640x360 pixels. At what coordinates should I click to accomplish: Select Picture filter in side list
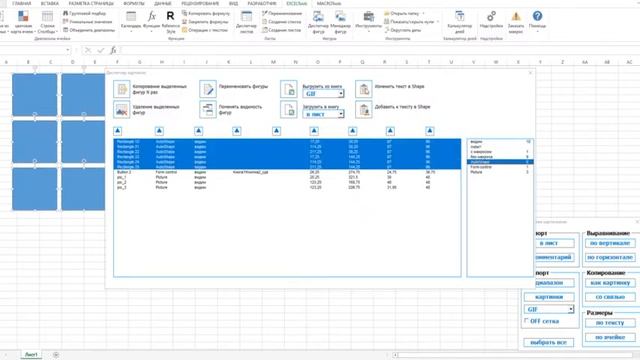[500, 172]
